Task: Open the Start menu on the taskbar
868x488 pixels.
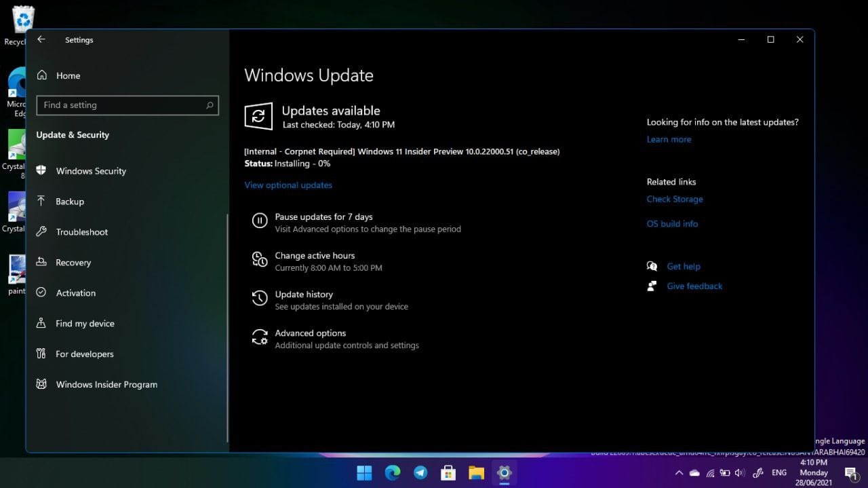Action: click(x=364, y=472)
